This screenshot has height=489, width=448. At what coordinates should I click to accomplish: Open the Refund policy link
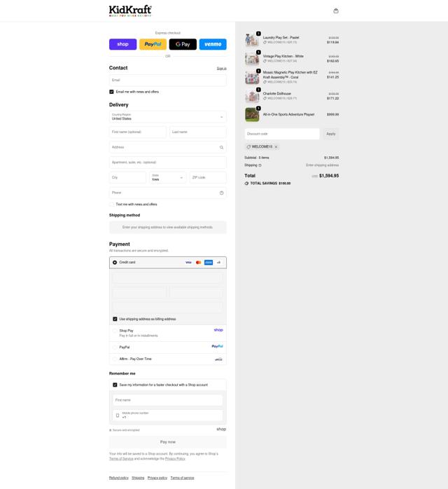point(119,478)
